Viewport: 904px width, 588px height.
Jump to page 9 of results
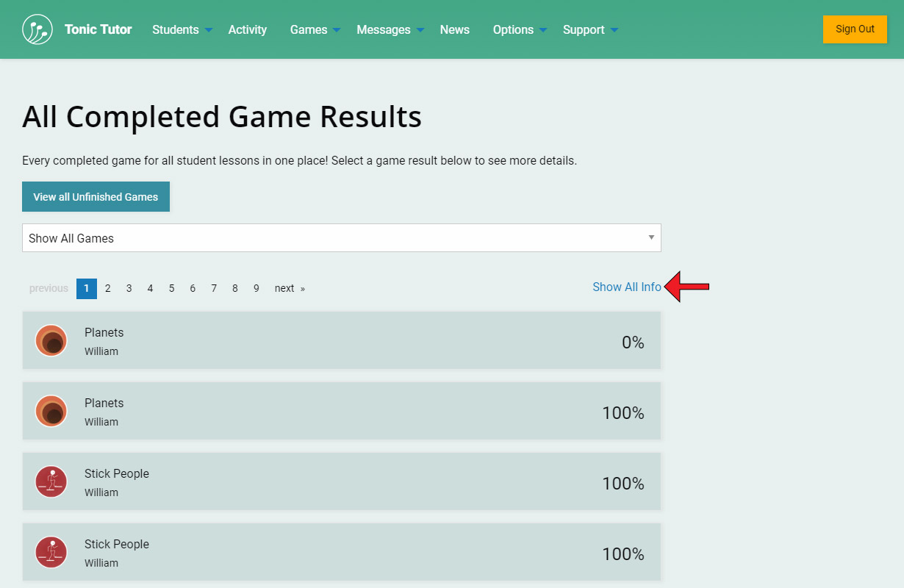256,289
